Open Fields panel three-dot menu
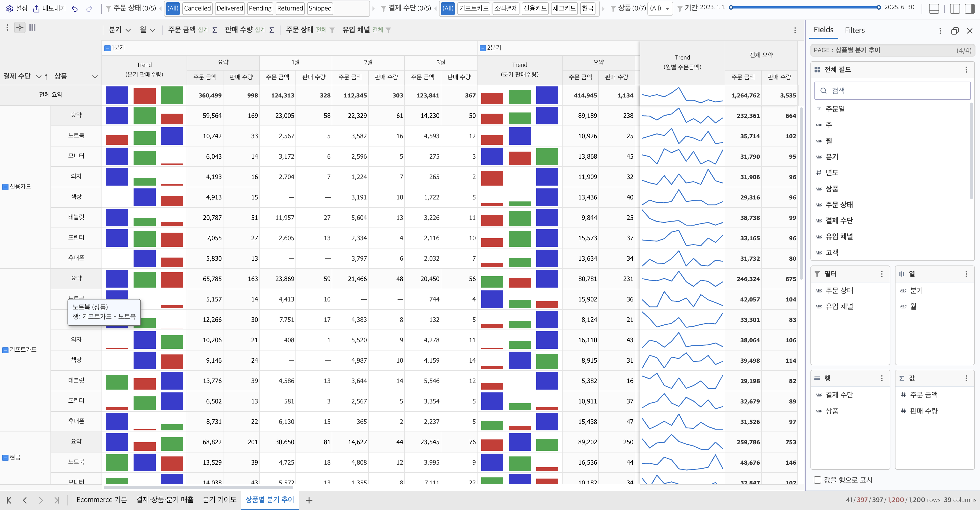Screen dimensions: 980x510 pyautogui.click(x=940, y=31)
